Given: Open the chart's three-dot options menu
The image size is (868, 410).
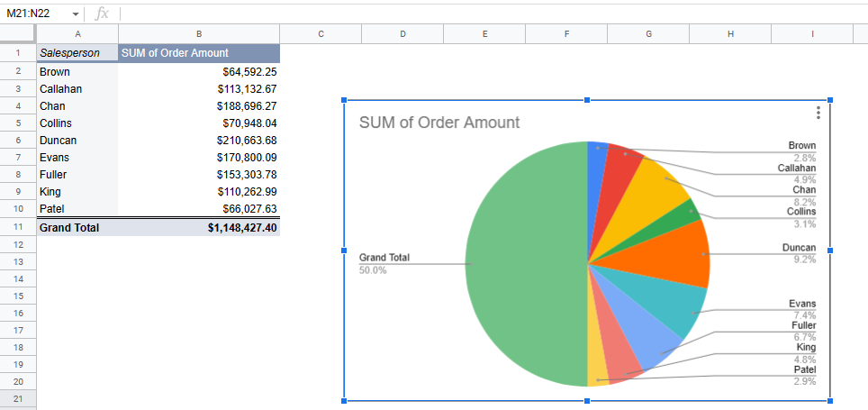Looking at the screenshot, I should tap(818, 113).
